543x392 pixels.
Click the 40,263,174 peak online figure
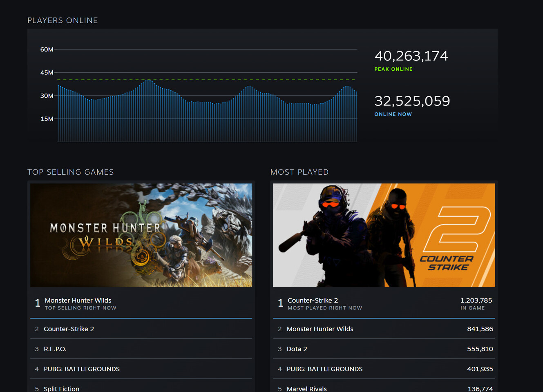pos(411,56)
